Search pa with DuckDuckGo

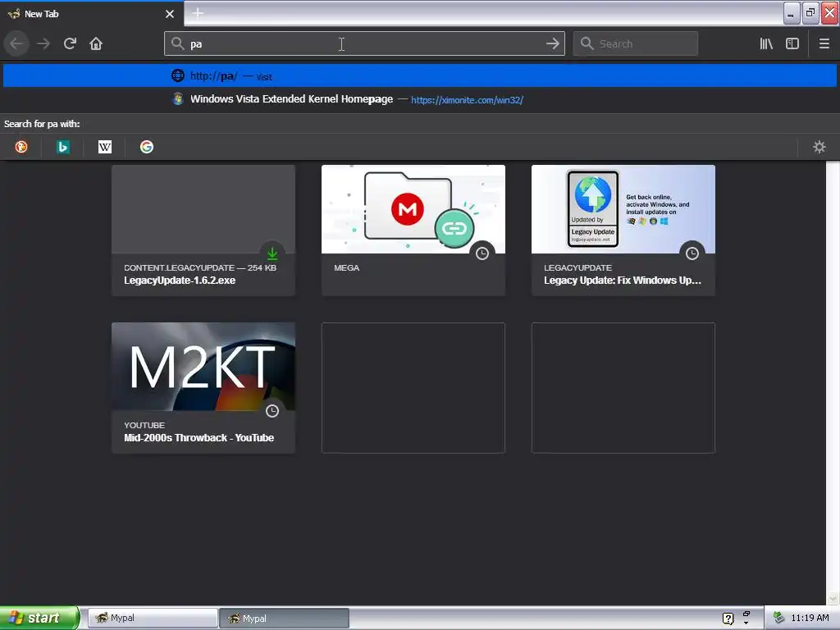tap(21, 147)
